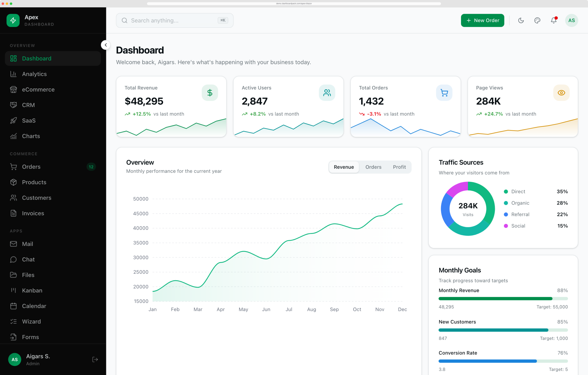
Task: Click the 12 badge beside Orders
Action: [x=91, y=167]
